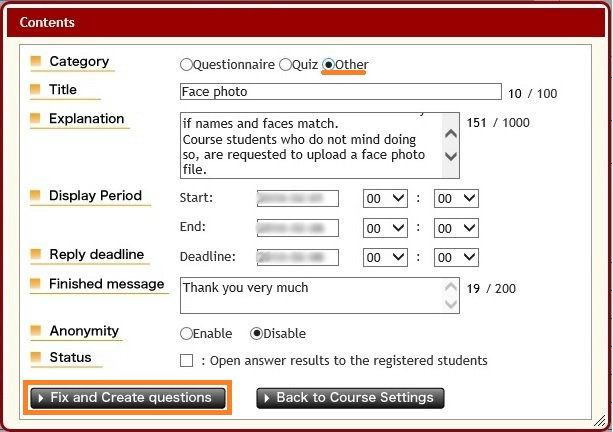Click the Start date input field

(297, 199)
